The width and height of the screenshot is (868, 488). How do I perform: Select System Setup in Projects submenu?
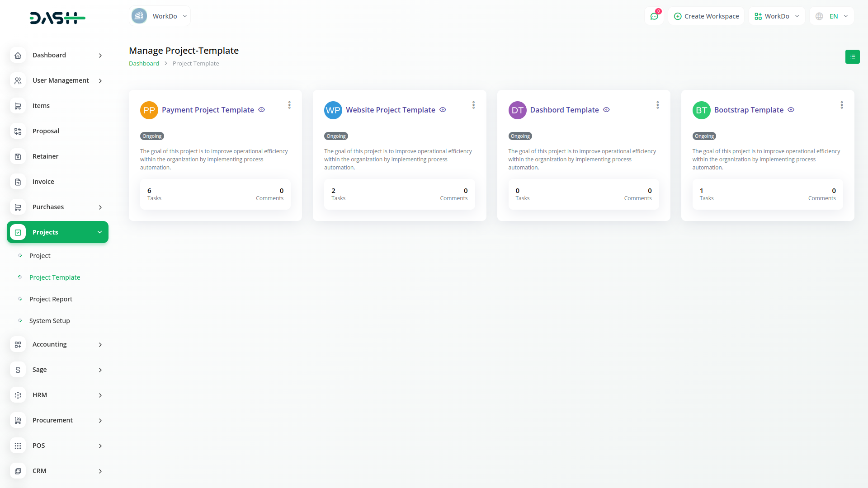pos(49,321)
